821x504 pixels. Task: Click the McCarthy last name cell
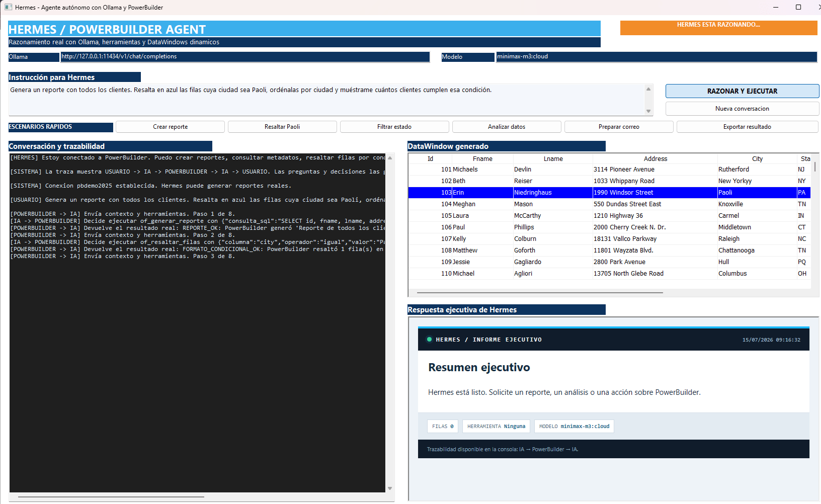point(527,216)
